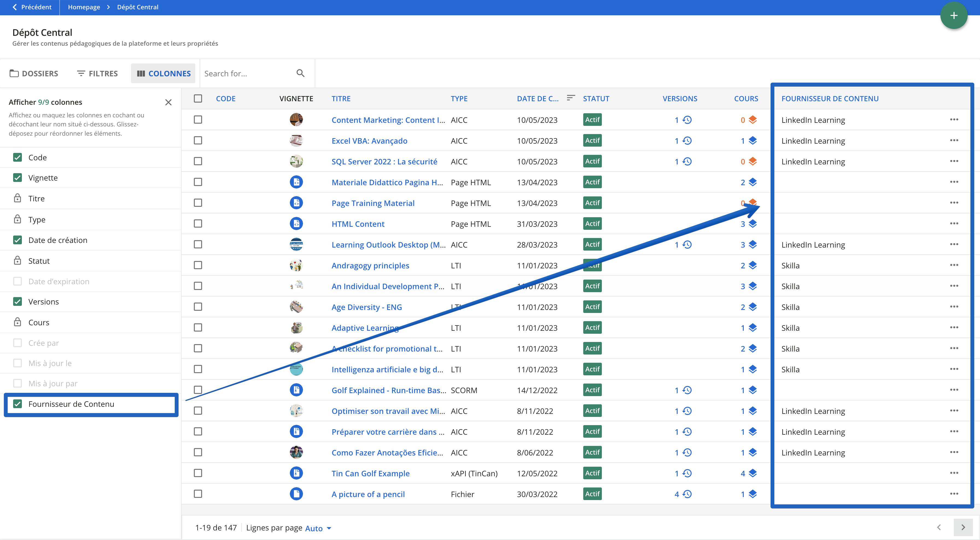Open more options for SQL Server 2022 row

tap(954, 161)
